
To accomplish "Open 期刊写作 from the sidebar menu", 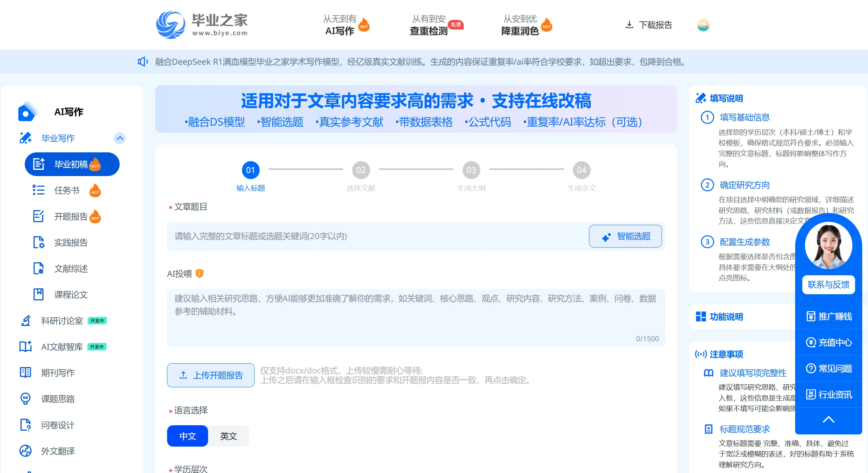I will 58,372.
